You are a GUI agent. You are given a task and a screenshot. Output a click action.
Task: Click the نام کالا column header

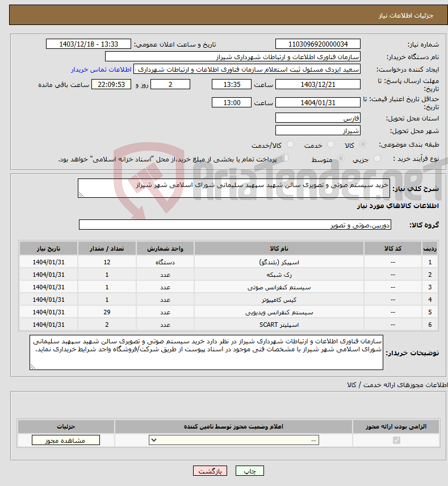pos(279,248)
